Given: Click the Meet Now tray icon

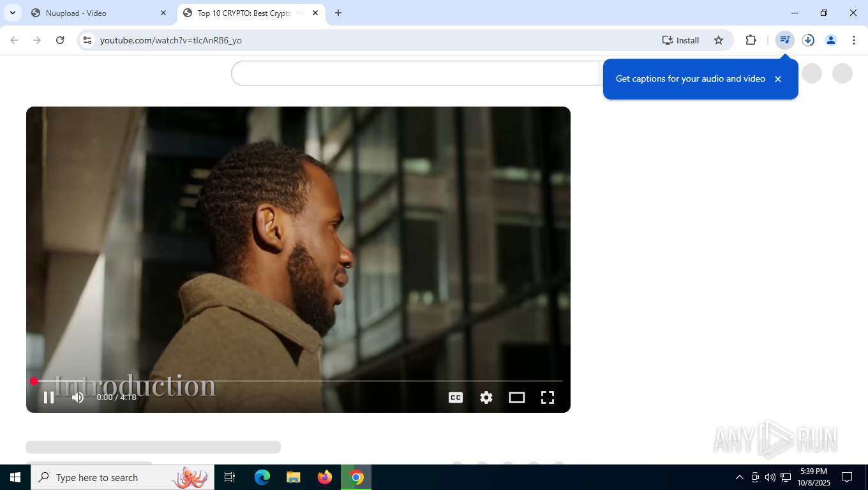Looking at the screenshot, I should (x=755, y=477).
